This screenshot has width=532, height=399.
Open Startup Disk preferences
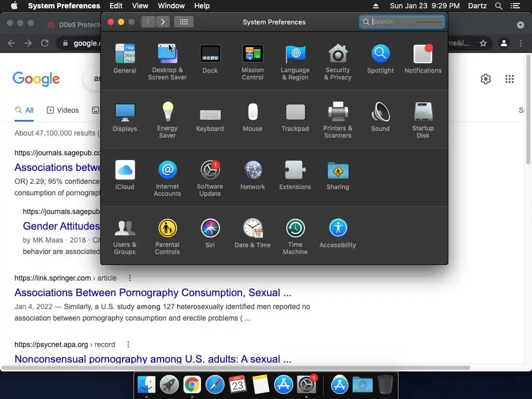(423, 120)
